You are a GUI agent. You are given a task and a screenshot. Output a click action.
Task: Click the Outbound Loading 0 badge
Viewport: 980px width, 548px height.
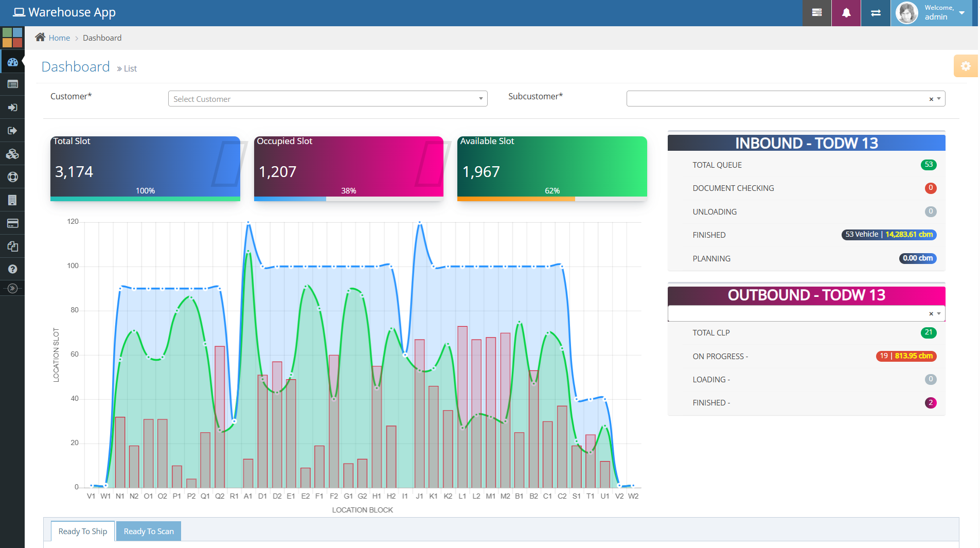tap(931, 379)
